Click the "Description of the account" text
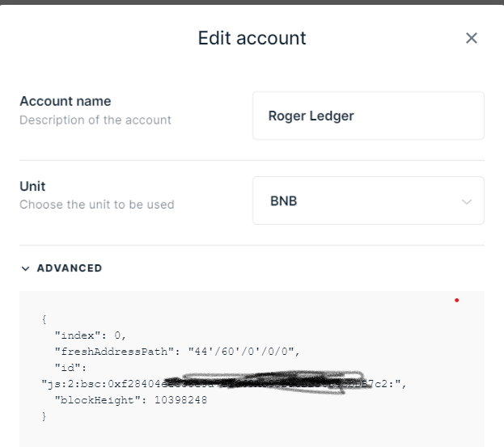 coord(95,120)
